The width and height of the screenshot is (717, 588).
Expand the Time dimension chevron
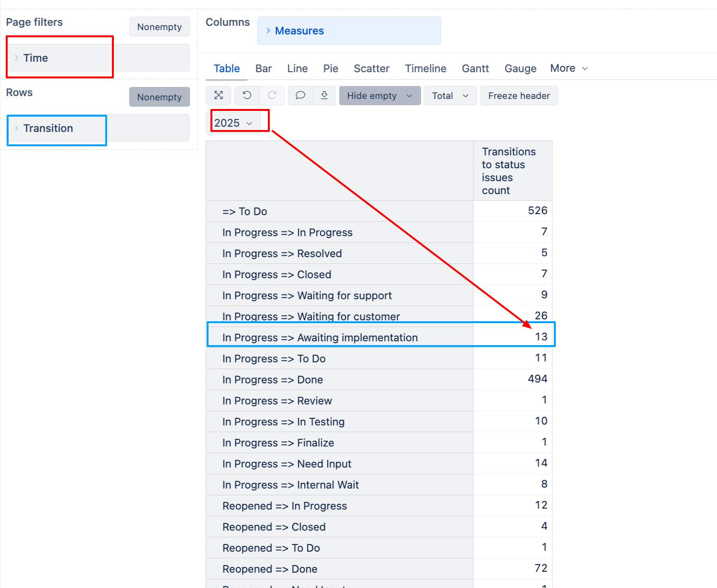point(16,58)
